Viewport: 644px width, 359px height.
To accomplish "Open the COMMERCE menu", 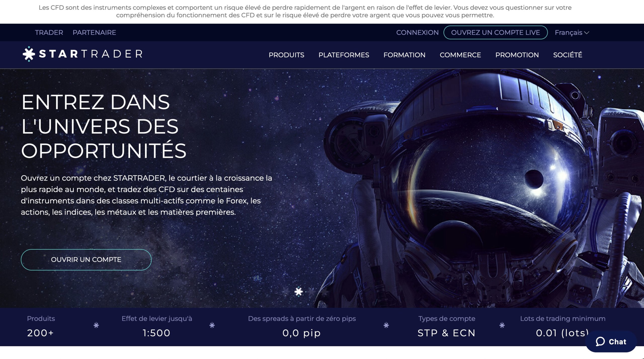I will pyautogui.click(x=460, y=55).
